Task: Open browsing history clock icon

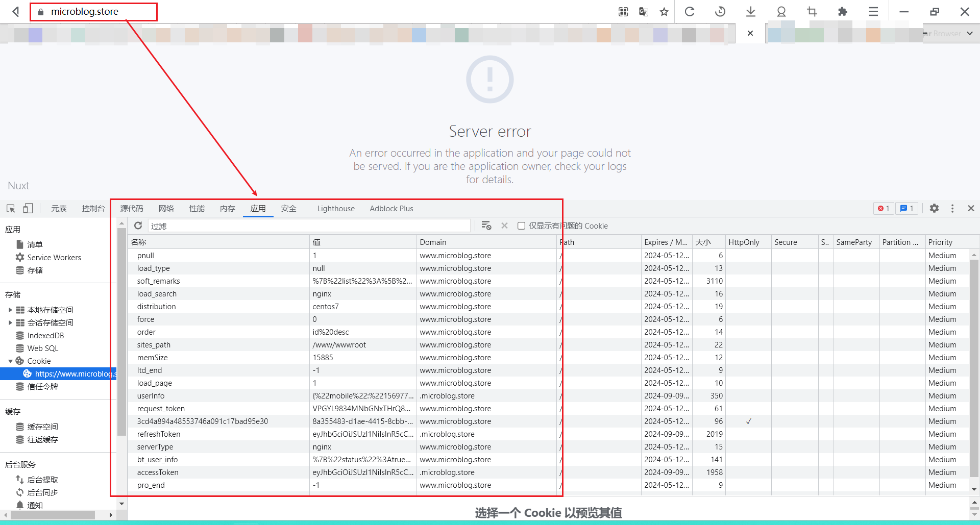Action: pos(720,12)
